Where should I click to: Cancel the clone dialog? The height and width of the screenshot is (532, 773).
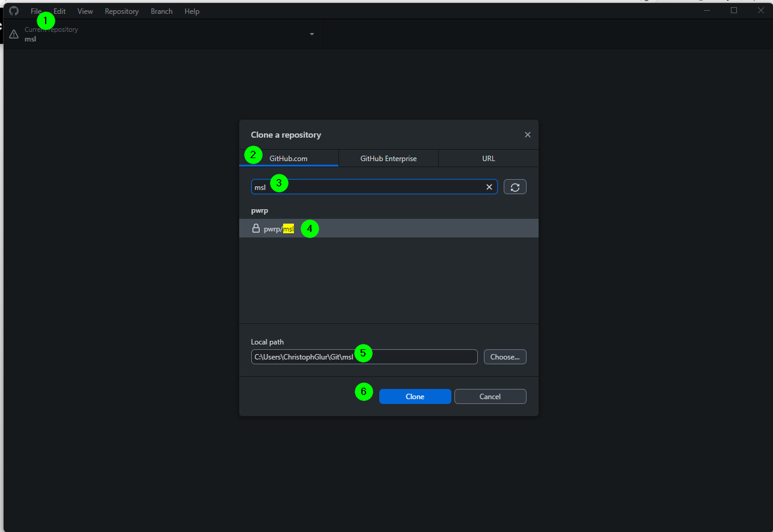(490, 397)
